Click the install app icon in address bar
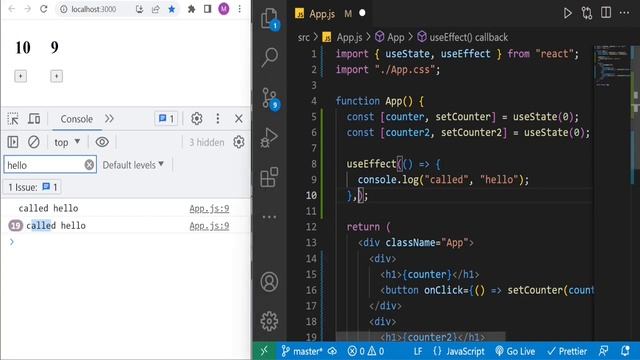The height and width of the screenshot is (360, 640). point(140,9)
